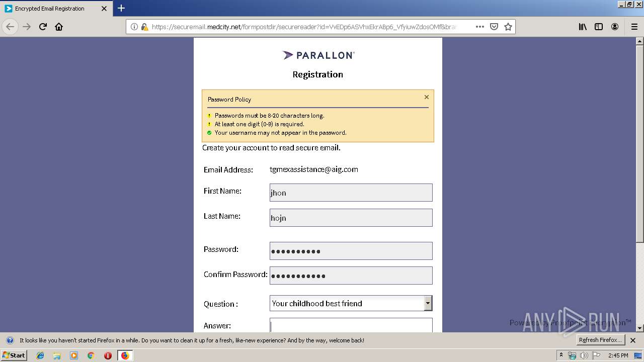Click the Answer input field
This screenshot has width=644, height=362.
(x=351, y=325)
